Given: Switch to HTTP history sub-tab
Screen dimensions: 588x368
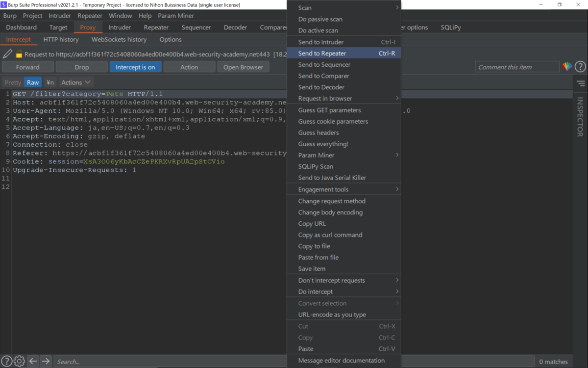Looking at the screenshot, I should [x=61, y=39].
